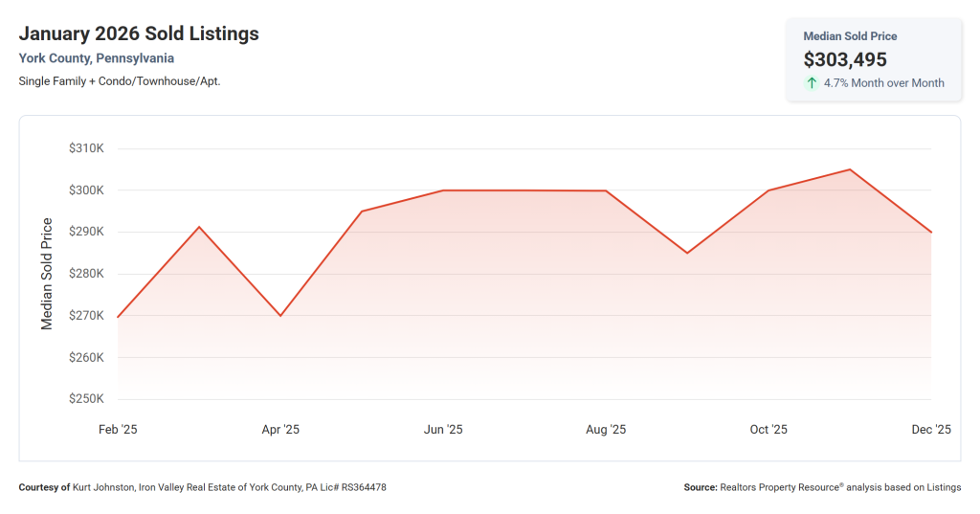The width and height of the screenshot is (980, 514).
Task: Click the Single Family + Condo/Townhouse/Apt. text
Action: pyautogui.click(x=120, y=81)
